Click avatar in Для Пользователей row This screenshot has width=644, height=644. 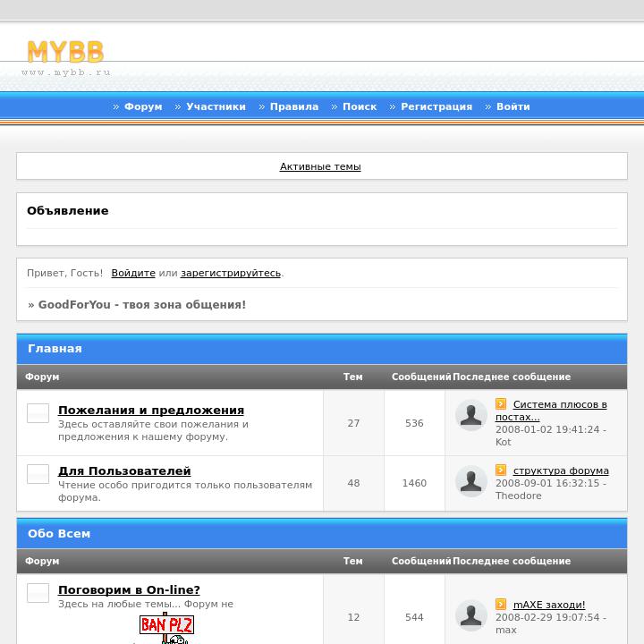pyautogui.click(x=471, y=481)
